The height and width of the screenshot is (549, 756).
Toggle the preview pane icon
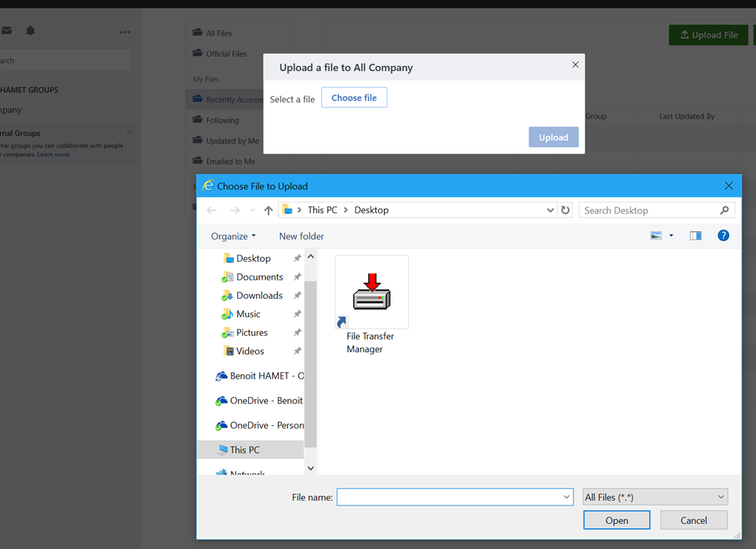tap(695, 235)
